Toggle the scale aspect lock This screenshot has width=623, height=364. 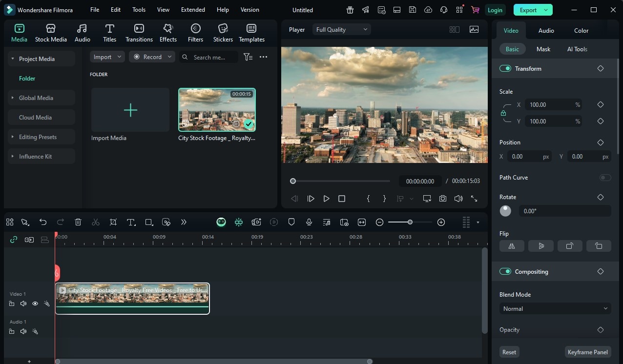[x=503, y=113]
